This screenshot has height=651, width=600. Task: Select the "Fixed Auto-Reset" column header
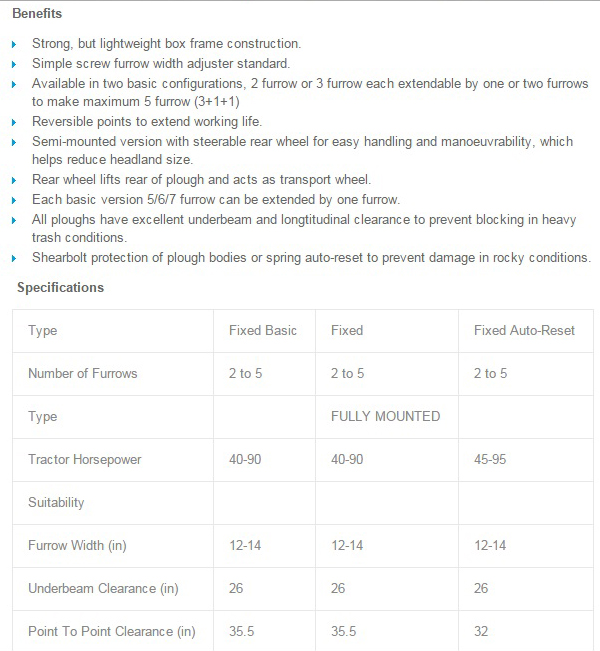(x=524, y=330)
